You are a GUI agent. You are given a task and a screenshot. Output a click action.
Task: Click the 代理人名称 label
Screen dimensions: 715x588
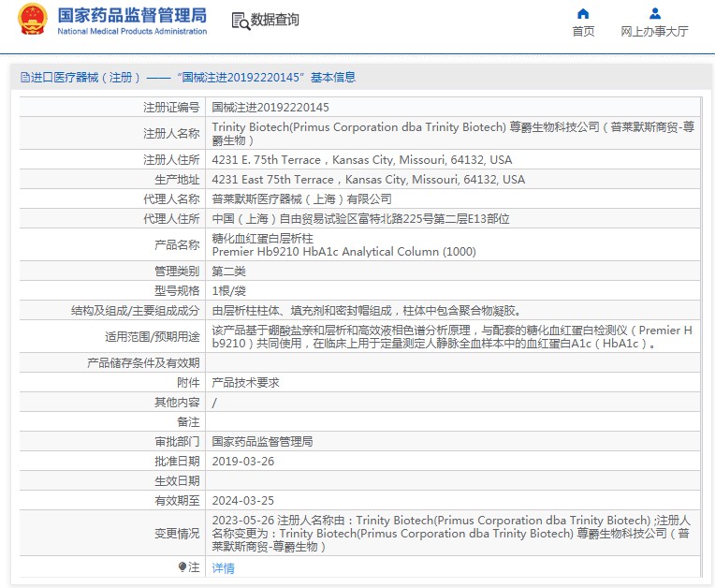(171, 198)
